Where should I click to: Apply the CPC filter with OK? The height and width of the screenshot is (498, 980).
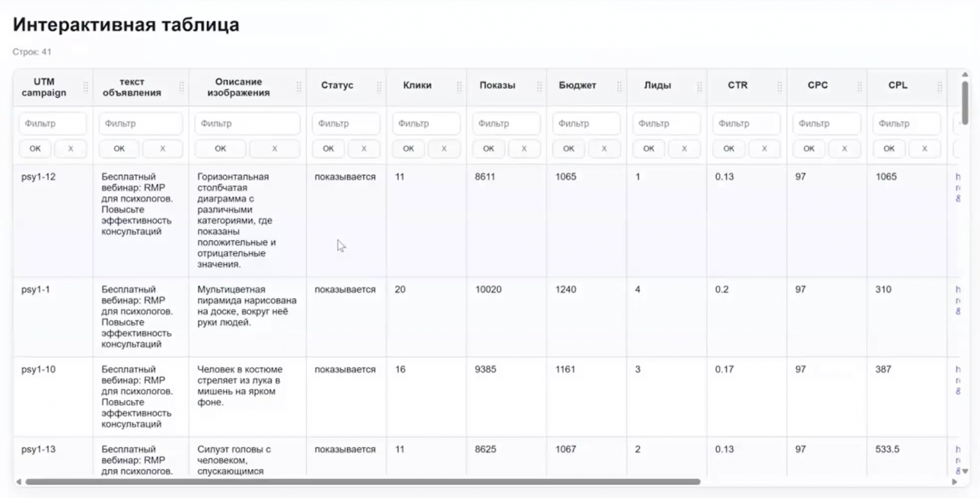point(808,149)
